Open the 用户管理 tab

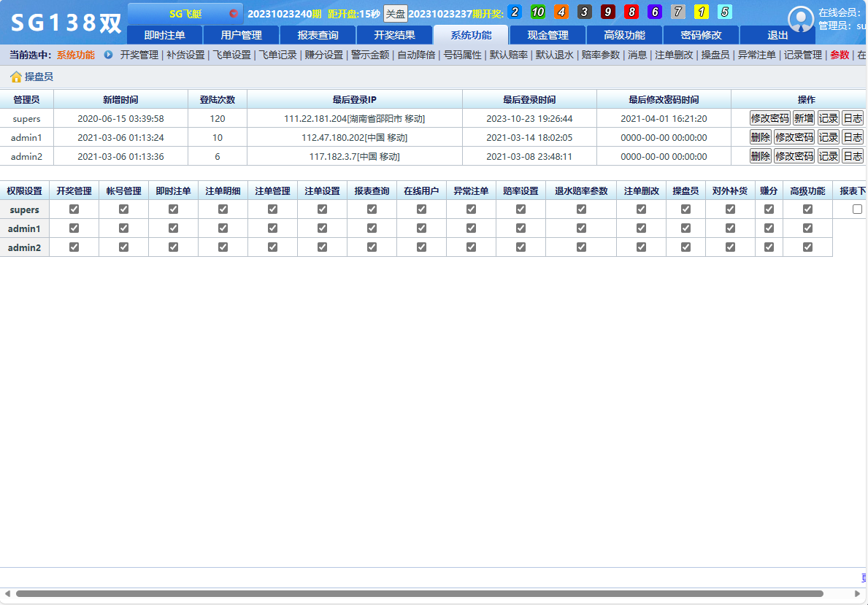(242, 35)
